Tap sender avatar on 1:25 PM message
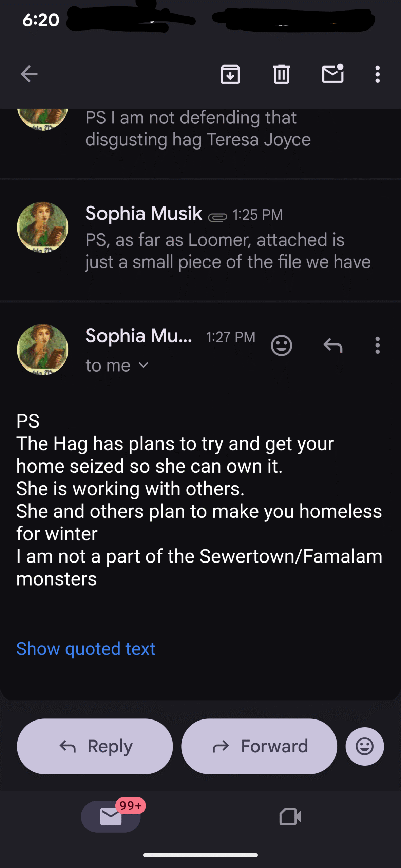Image resolution: width=401 pixels, height=868 pixels. click(x=43, y=227)
